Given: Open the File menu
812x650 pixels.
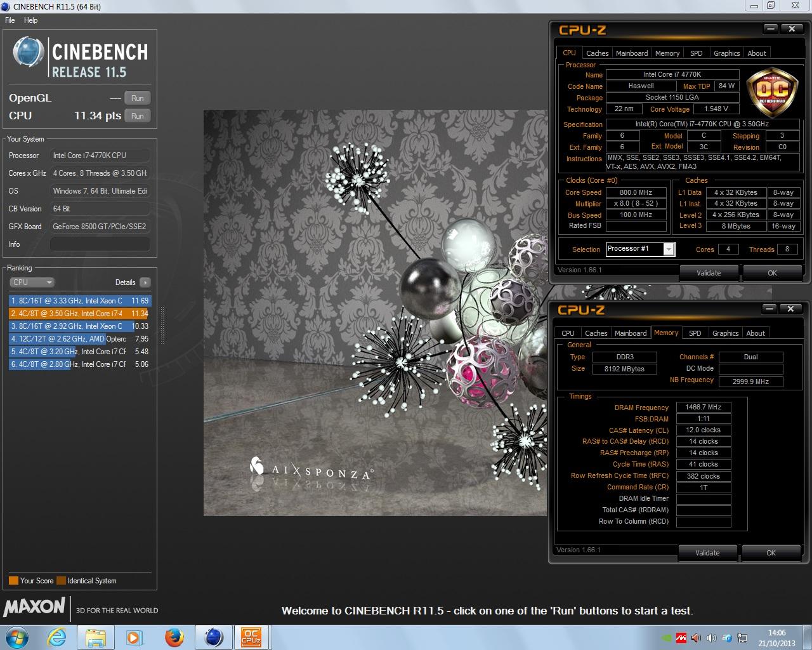Looking at the screenshot, I should (x=10, y=20).
